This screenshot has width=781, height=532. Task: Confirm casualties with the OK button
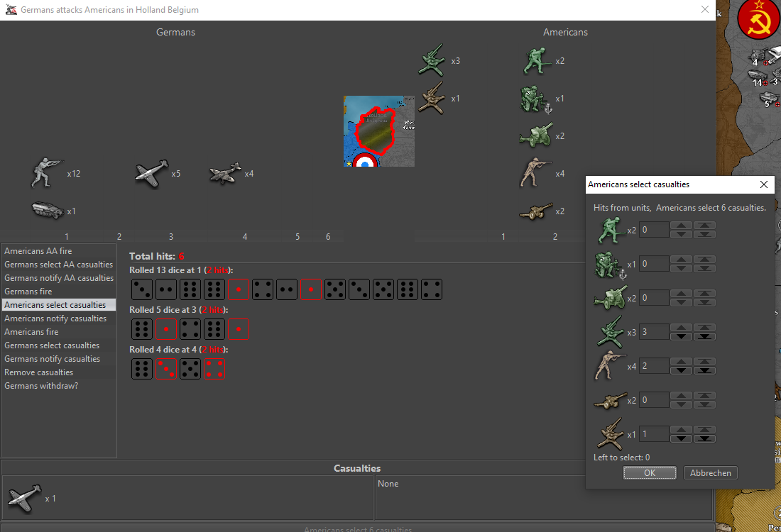649,473
